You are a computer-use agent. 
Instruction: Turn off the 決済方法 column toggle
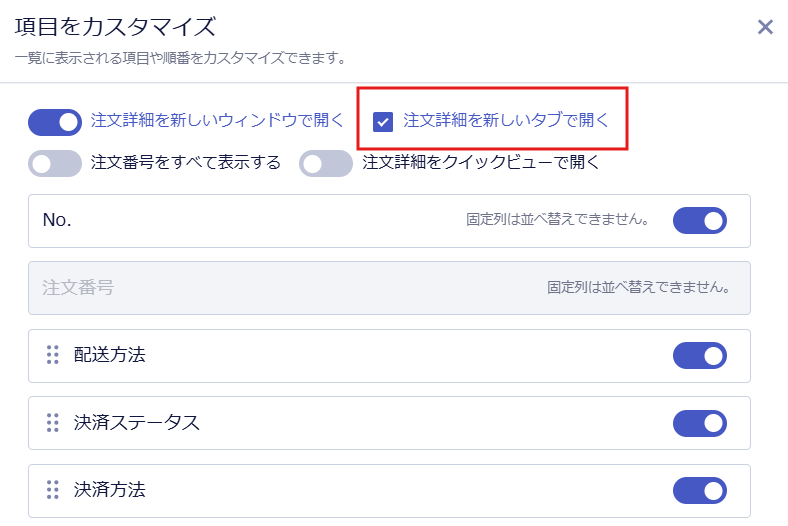700,490
